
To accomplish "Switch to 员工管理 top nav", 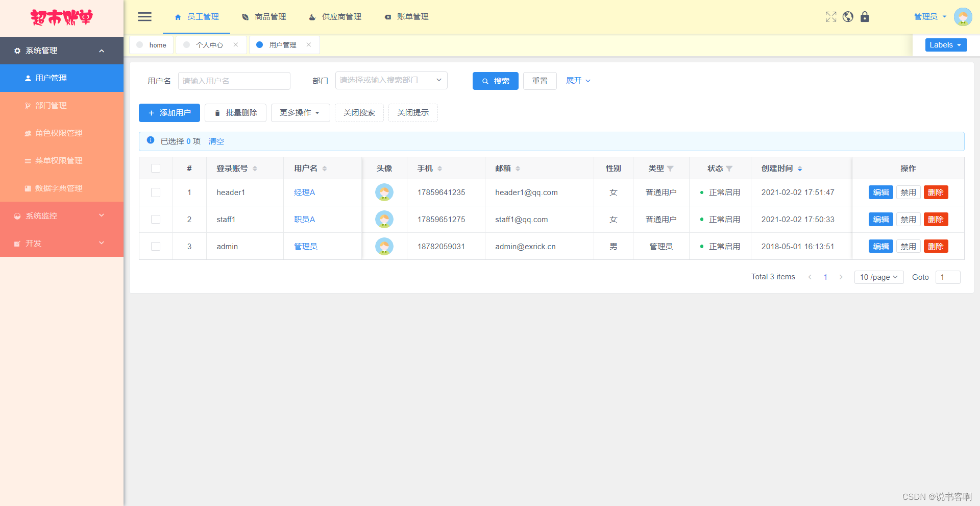I will coord(197,17).
